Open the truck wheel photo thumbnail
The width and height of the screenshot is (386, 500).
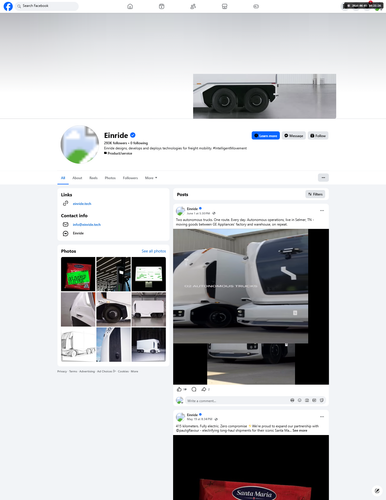tap(113, 309)
